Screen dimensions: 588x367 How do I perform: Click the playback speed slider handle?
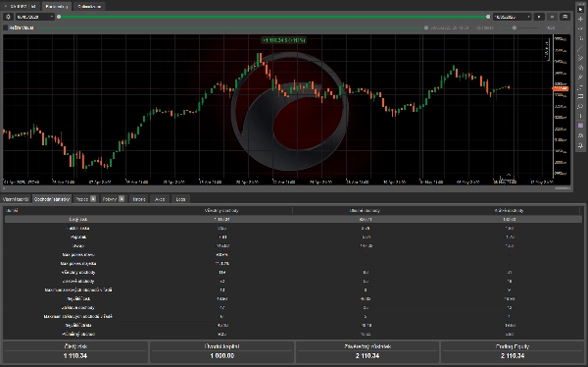coord(514,27)
